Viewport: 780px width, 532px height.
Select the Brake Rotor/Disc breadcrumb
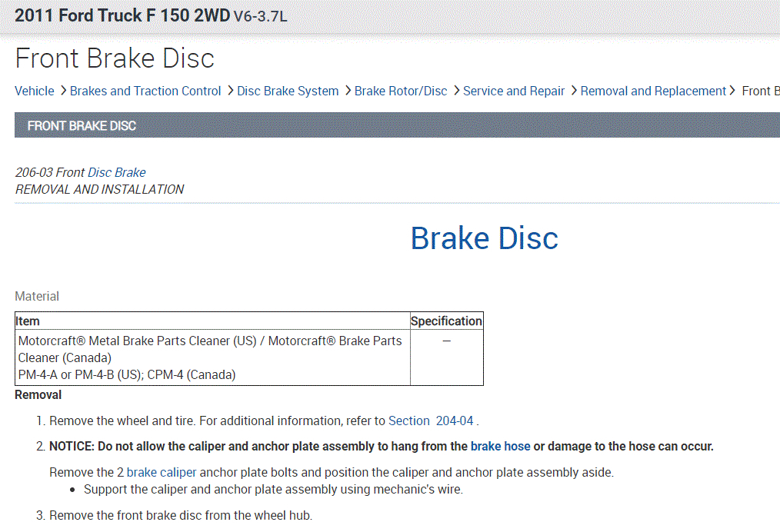pos(401,91)
